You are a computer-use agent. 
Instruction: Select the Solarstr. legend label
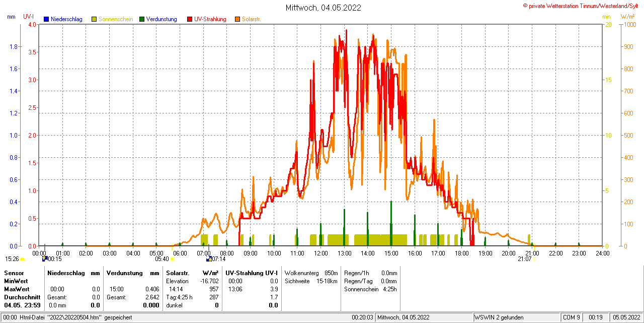click(x=252, y=19)
